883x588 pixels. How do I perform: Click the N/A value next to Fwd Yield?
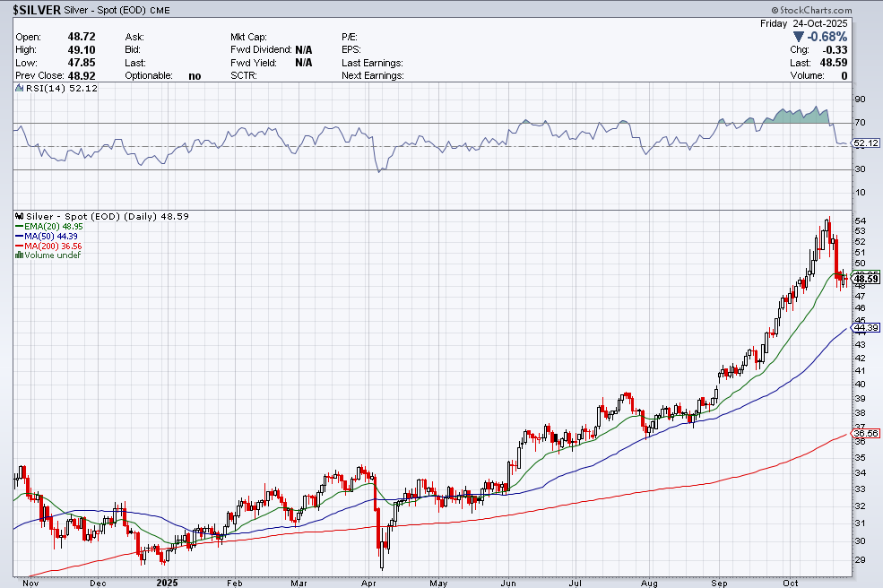click(x=304, y=63)
